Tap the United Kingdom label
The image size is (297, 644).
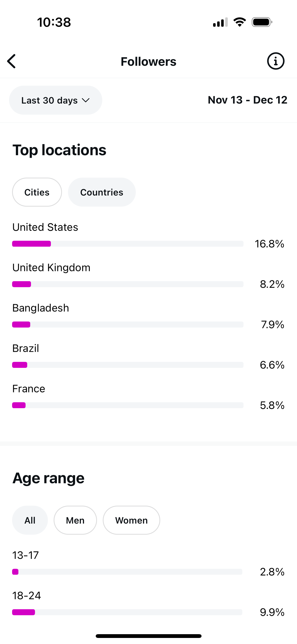[51, 268]
